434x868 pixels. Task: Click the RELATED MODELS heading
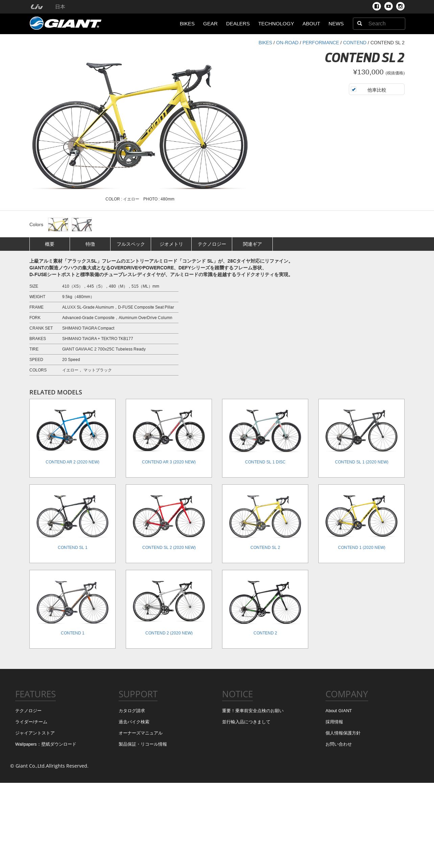coord(56,392)
